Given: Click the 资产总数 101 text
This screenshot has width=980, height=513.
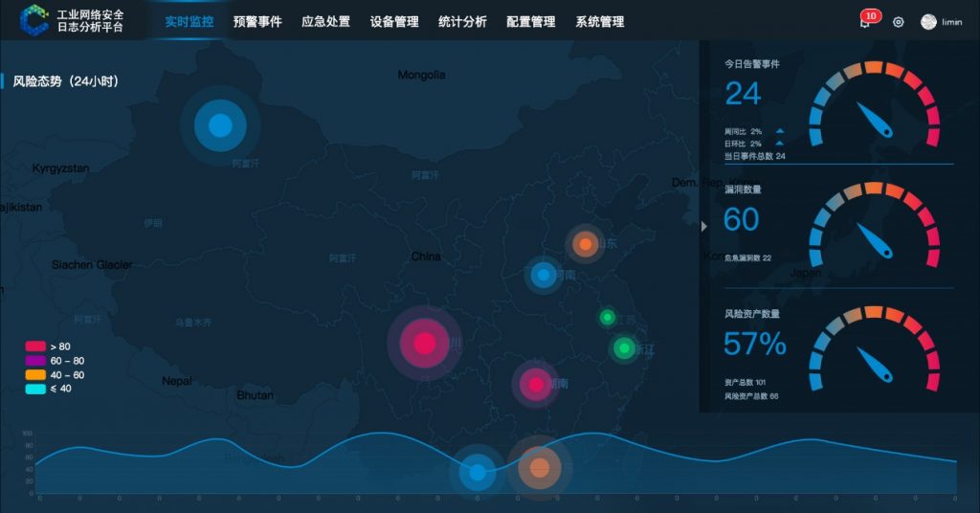Looking at the screenshot, I should click(745, 383).
